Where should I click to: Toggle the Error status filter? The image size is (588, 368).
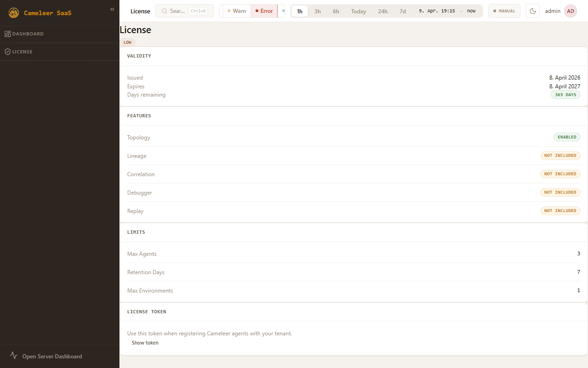(264, 11)
